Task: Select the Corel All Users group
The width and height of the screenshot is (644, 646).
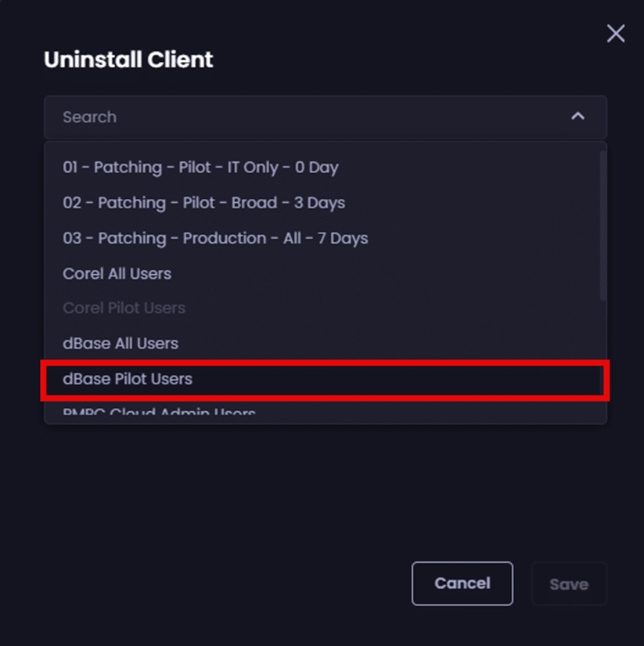Action: [117, 273]
